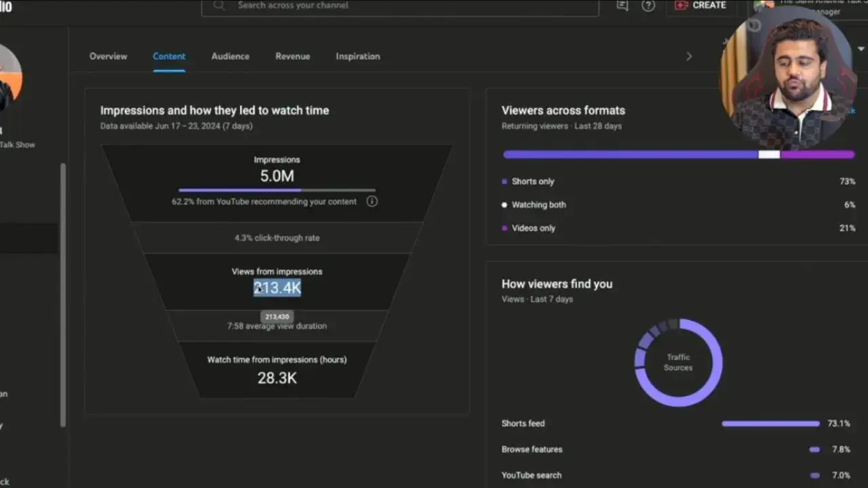Open the Audience tab

[231, 56]
